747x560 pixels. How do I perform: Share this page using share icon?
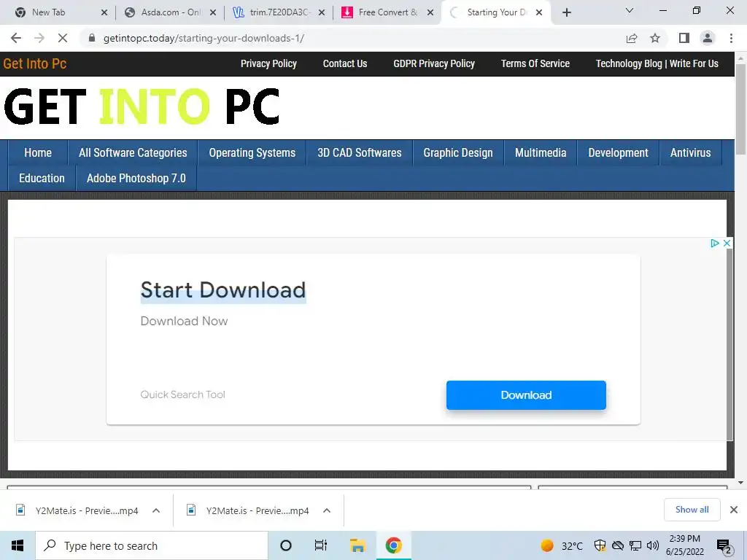(x=632, y=38)
